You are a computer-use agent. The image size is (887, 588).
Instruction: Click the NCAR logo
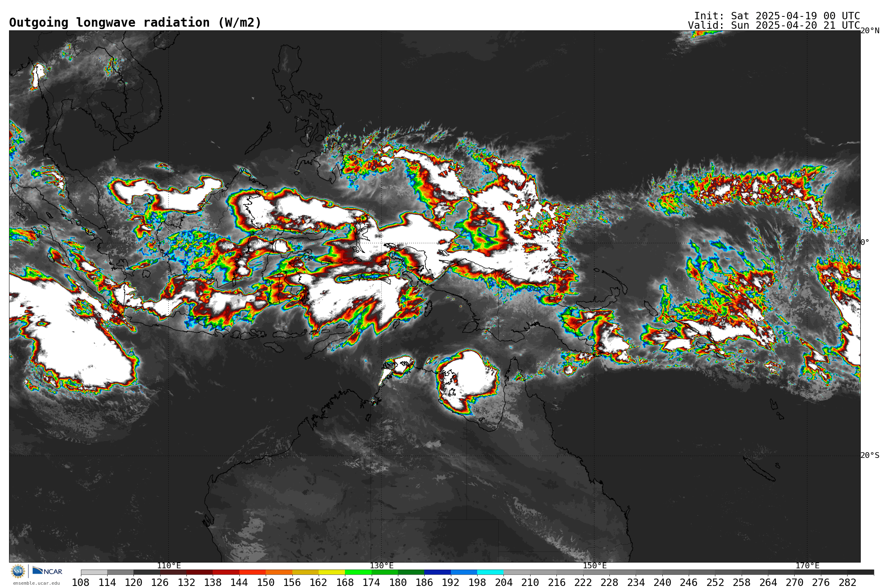click(47, 571)
